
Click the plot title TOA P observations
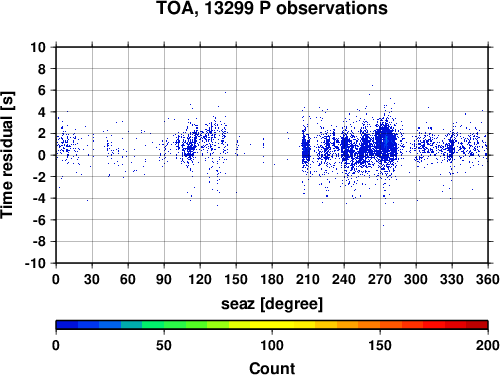272,8
